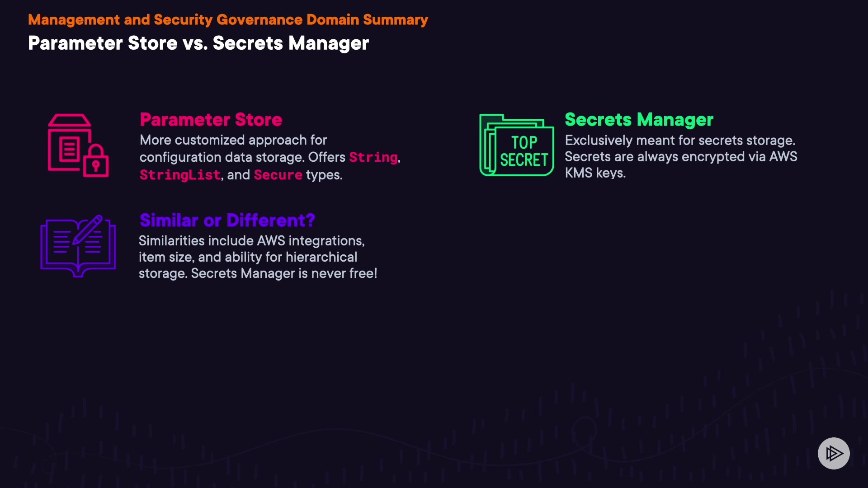Select the Parameter Store heading
The width and height of the screenshot is (868, 488).
(x=211, y=120)
